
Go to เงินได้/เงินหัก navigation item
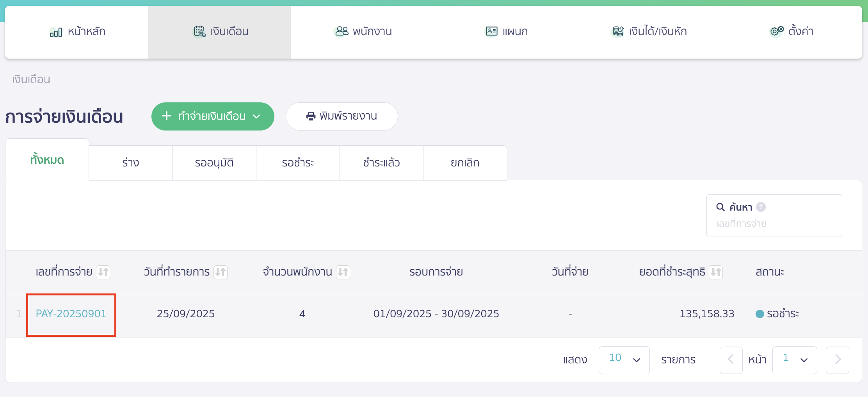tap(649, 32)
